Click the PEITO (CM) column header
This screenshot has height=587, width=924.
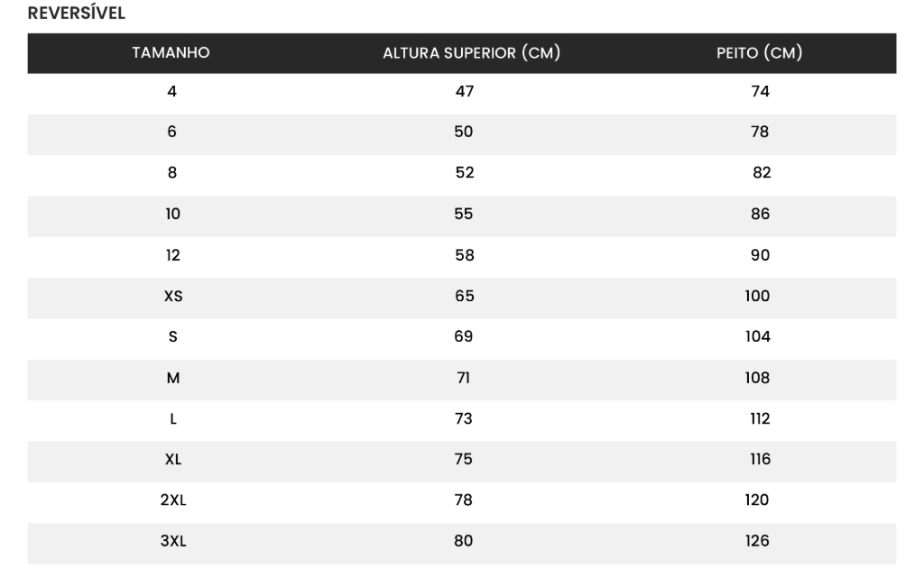759,53
